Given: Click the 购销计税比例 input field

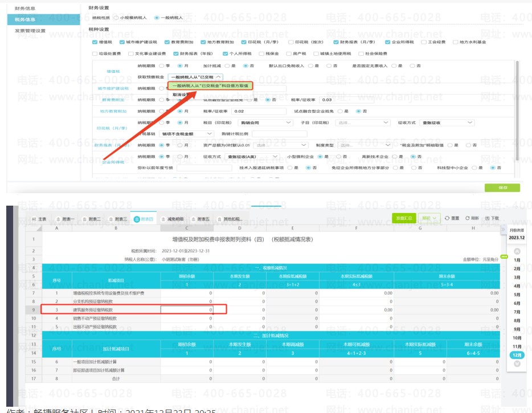Looking at the screenshot, I should pos(279,134).
